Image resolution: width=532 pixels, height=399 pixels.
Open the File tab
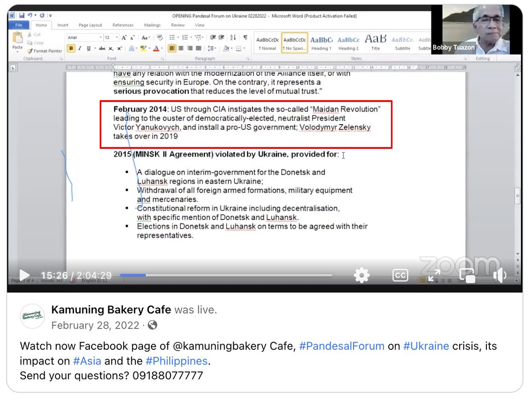click(19, 25)
